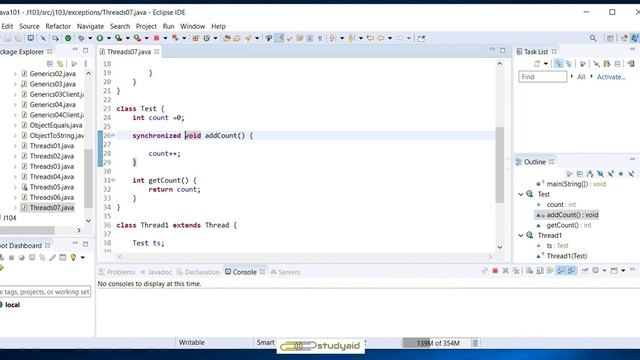Screen dimensions: 640x360
Task: Select getCount() : int in Outline
Action: pos(569,225)
